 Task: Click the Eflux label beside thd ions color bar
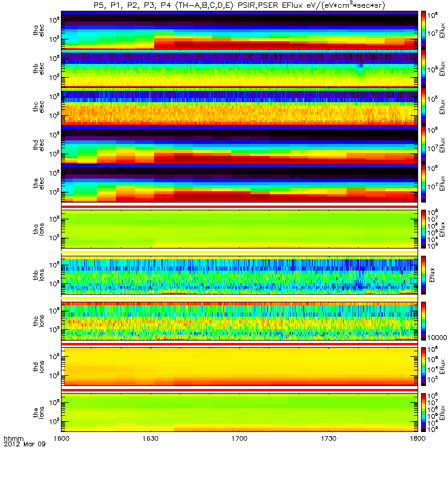(442, 367)
